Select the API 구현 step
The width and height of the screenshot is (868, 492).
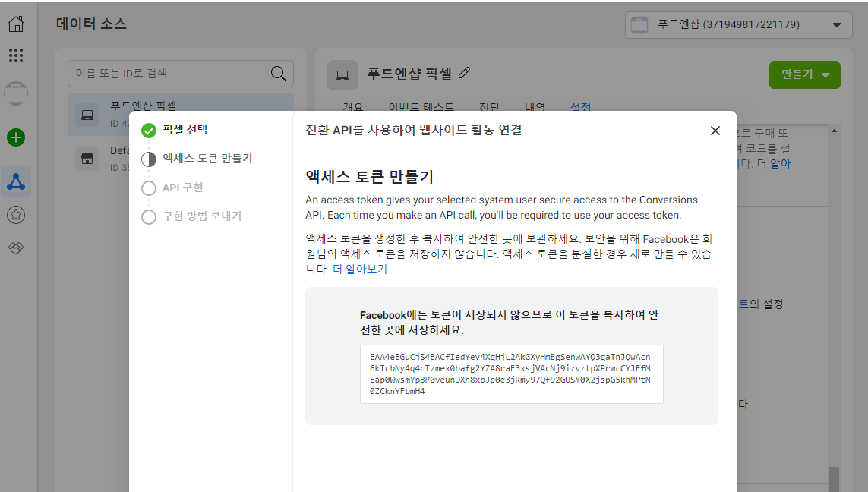point(172,188)
